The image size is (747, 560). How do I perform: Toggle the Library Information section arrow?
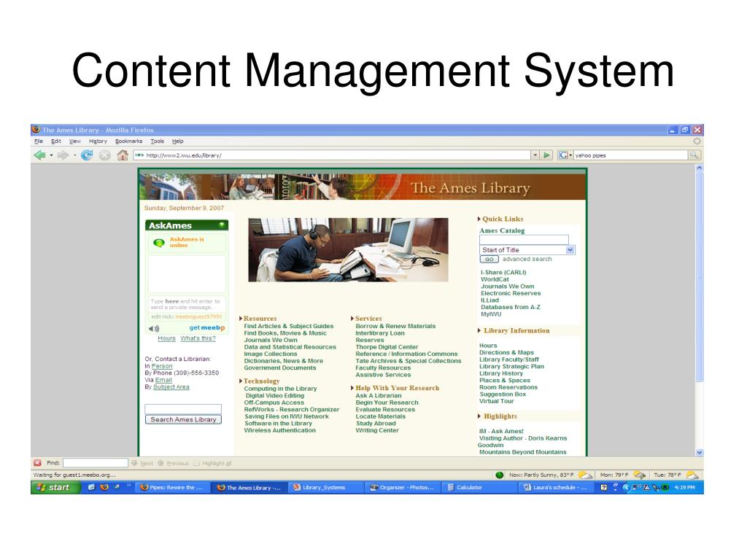(x=479, y=330)
